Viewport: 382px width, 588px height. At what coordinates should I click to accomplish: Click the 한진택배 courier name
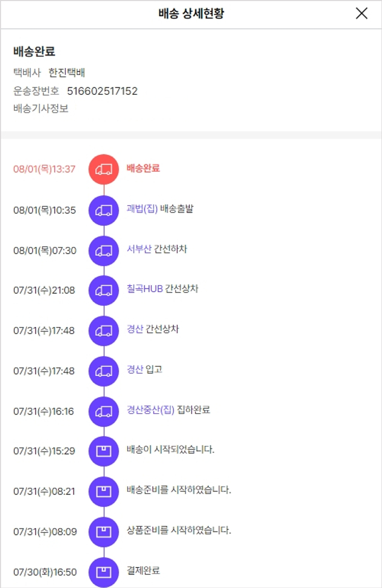(70, 72)
